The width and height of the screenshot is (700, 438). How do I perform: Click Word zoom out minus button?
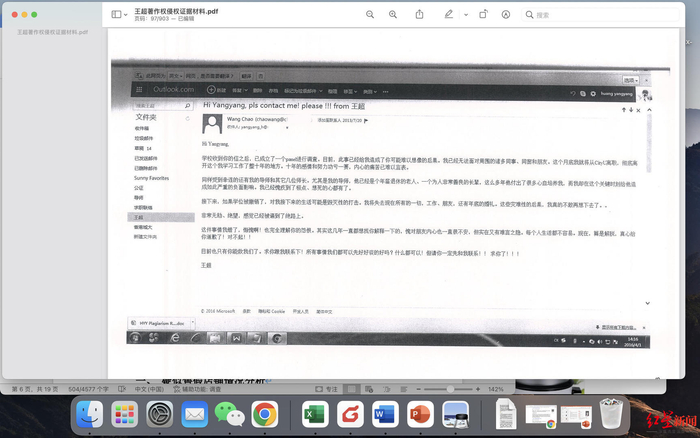pyautogui.click(x=419, y=389)
